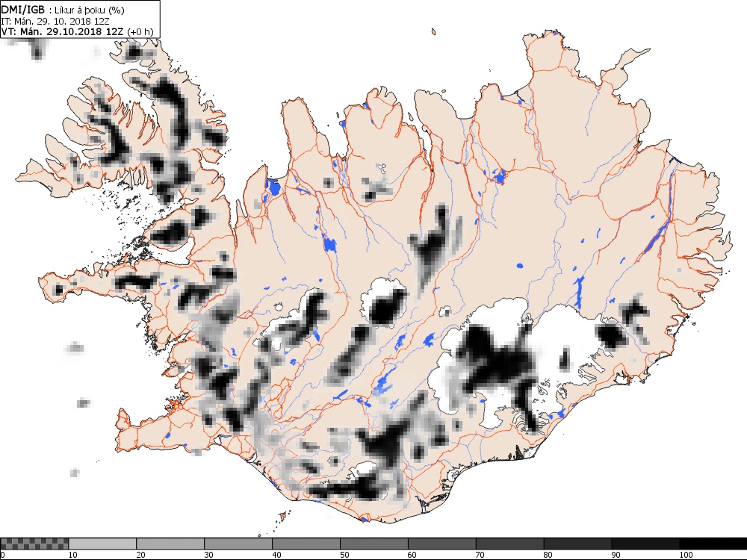The image size is (747, 560).
Task: Click the legend label "90"
Action: tap(616, 555)
